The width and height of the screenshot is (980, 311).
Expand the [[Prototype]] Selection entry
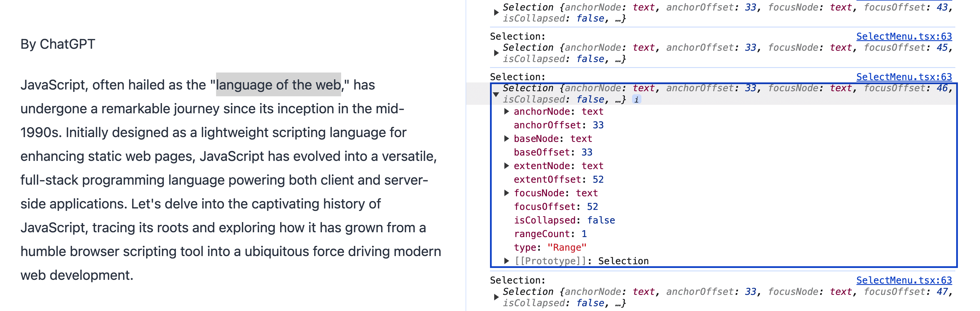point(506,260)
